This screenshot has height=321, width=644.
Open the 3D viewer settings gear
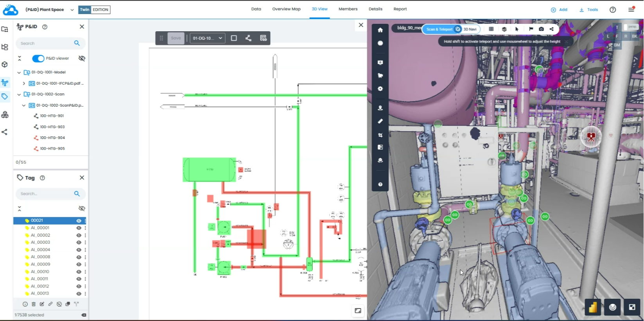[x=380, y=89]
